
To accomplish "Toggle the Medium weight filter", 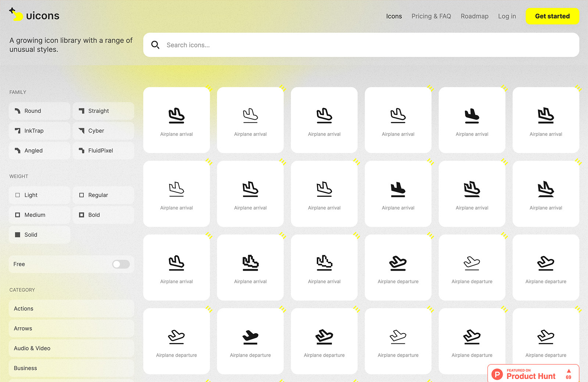I will tap(39, 215).
